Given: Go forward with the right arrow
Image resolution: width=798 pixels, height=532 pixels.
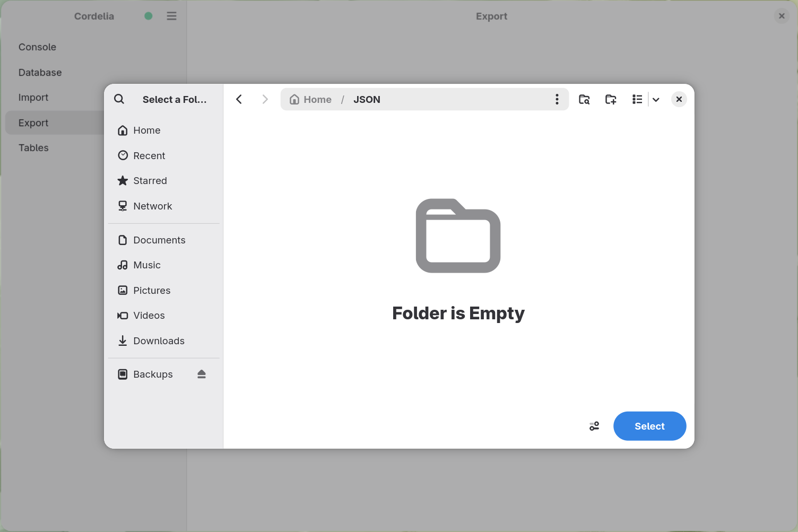Looking at the screenshot, I should [x=265, y=99].
